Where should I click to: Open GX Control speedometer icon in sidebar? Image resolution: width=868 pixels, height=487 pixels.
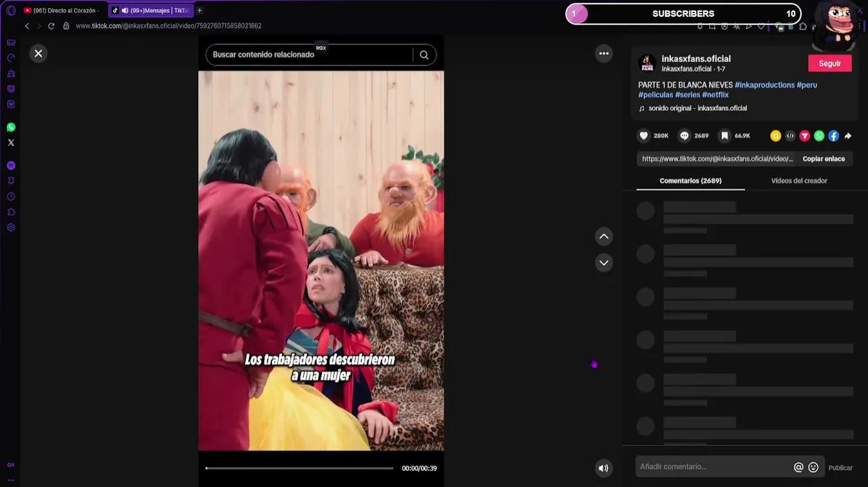click(11, 58)
